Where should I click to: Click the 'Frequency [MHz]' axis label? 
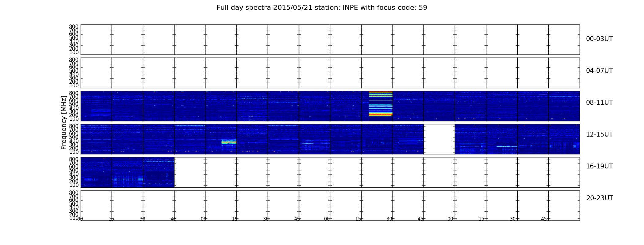(x=64, y=123)
